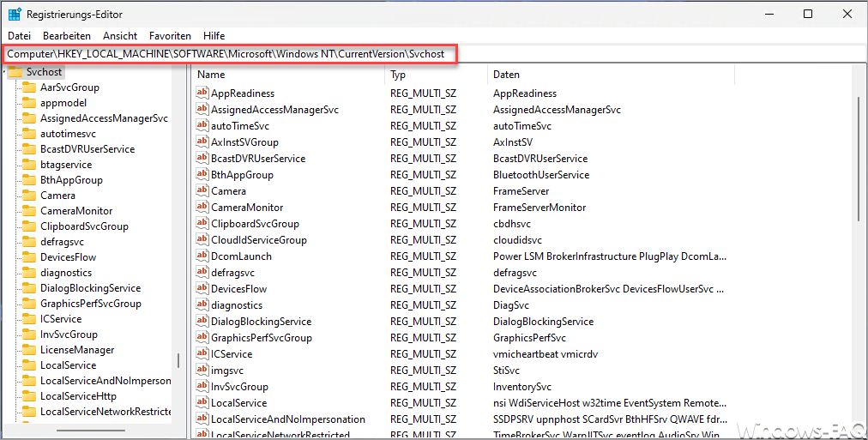Click the registry path address bar
Screen dimensions: 868x440
[x=434, y=54]
